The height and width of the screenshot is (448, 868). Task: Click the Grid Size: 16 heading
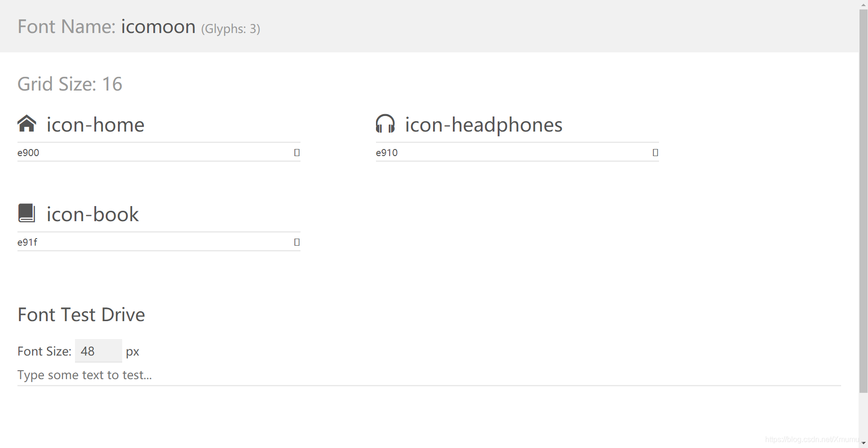click(70, 84)
